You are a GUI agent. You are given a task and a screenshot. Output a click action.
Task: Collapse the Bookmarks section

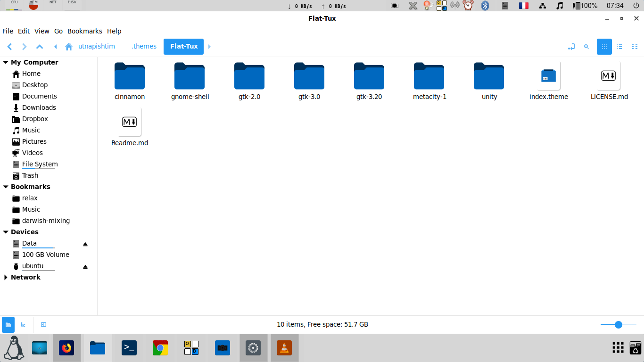tap(6, 187)
